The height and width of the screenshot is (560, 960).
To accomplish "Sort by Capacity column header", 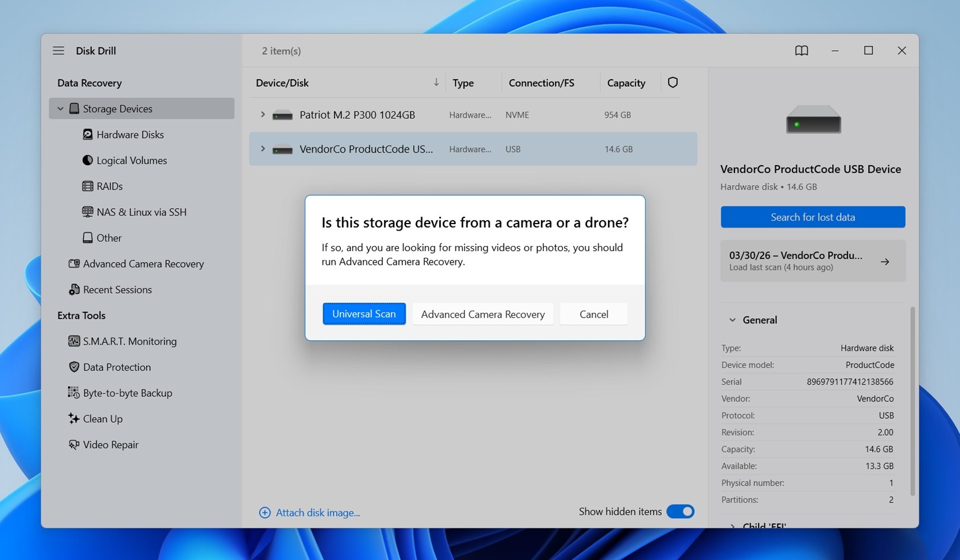I will click(626, 83).
